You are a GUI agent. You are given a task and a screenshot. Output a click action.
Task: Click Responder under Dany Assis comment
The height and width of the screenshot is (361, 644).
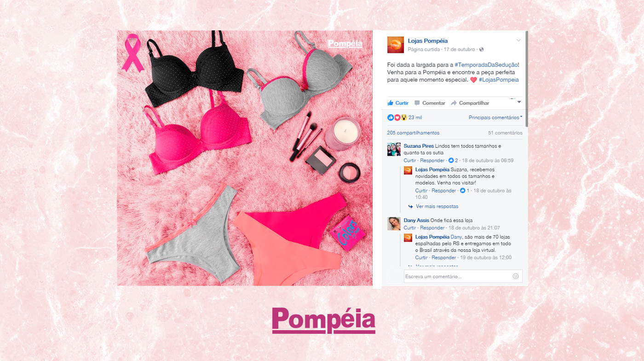click(x=432, y=228)
